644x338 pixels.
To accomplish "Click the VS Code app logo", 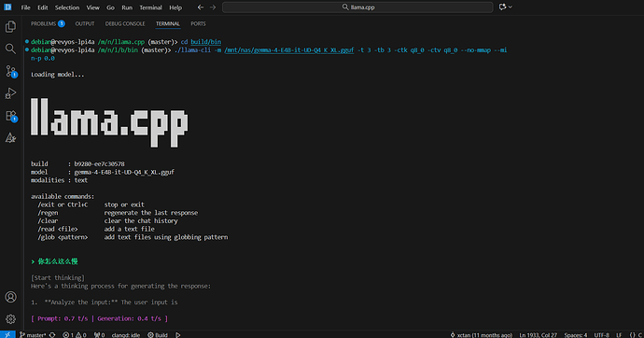I will tap(7, 7).
